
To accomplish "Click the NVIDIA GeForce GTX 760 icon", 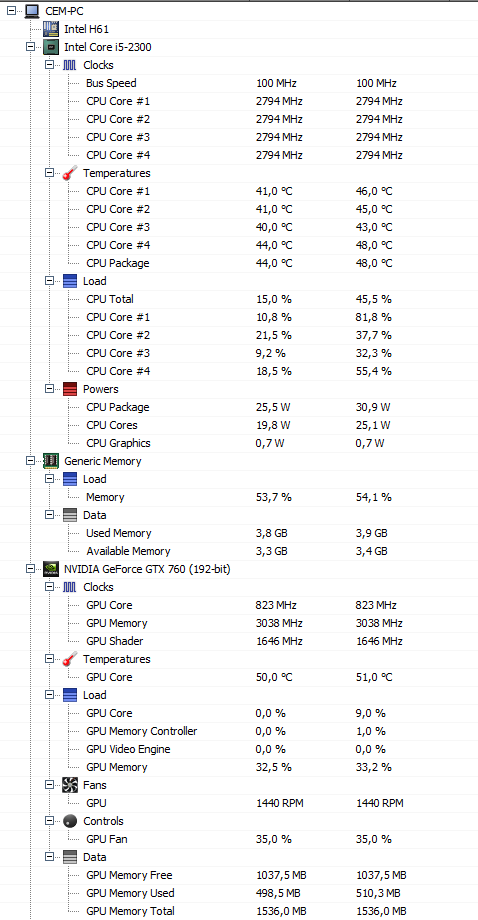I will pyautogui.click(x=51, y=569).
